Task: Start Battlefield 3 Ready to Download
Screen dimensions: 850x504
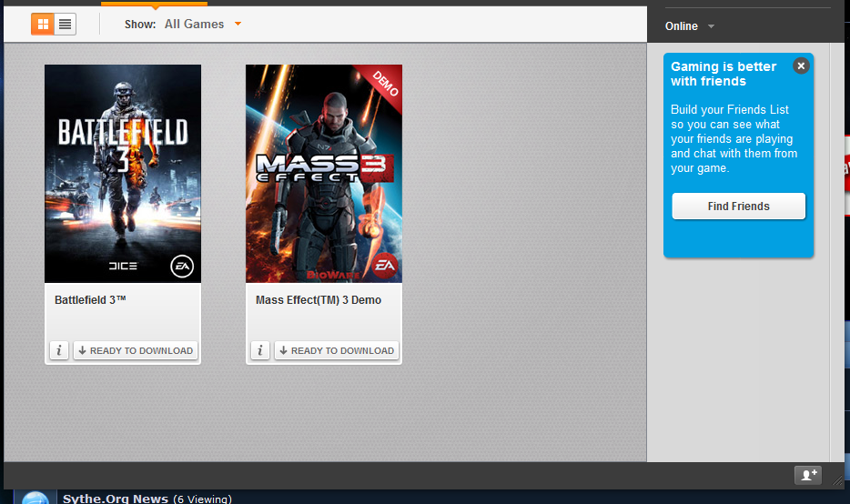Action: (136, 350)
